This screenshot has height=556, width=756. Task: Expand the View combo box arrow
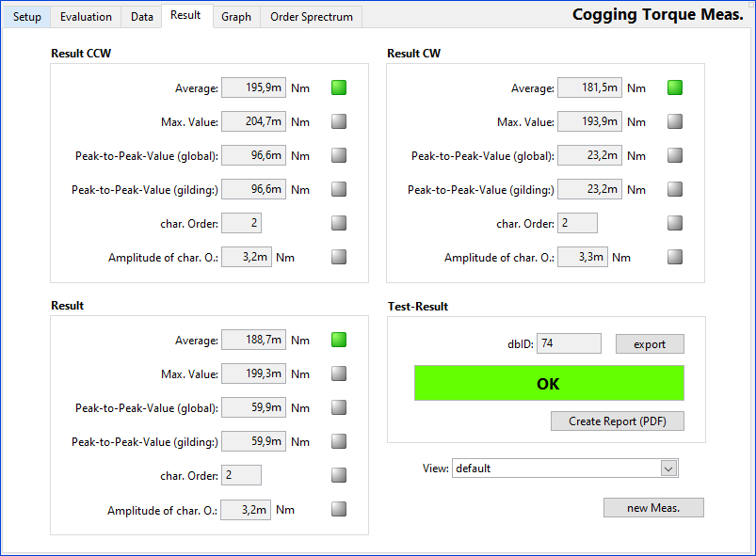click(668, 469)
